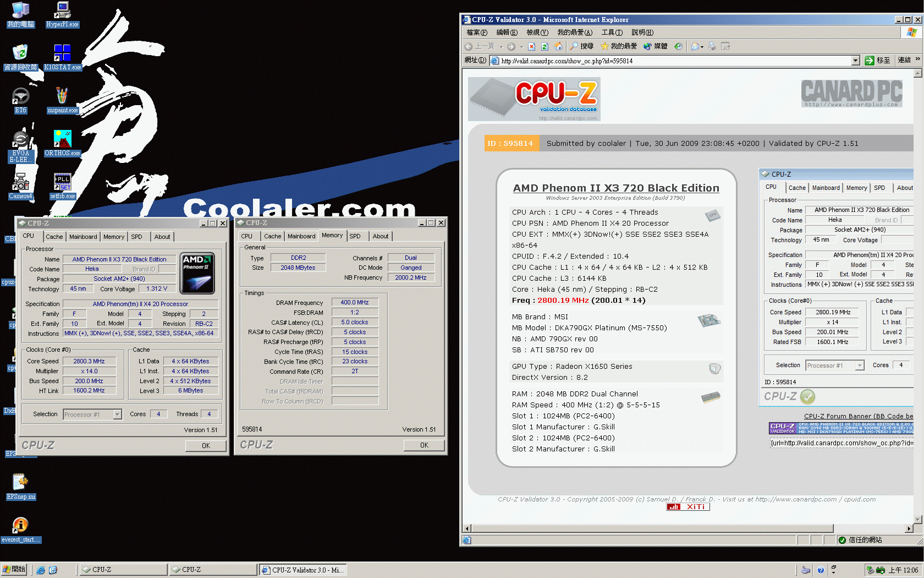Switch to Mainboard tab in left CPU-Z window
924x578 pixels.
point(83,237)
